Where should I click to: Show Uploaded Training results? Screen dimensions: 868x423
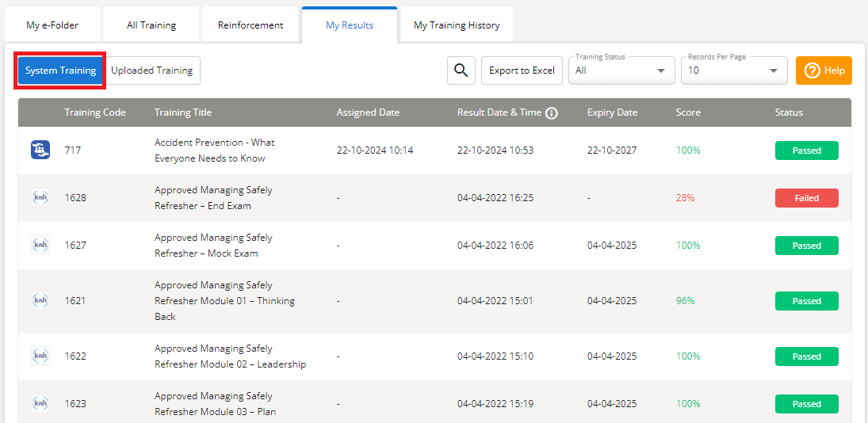pyautogui.click(x=152, y=70)
